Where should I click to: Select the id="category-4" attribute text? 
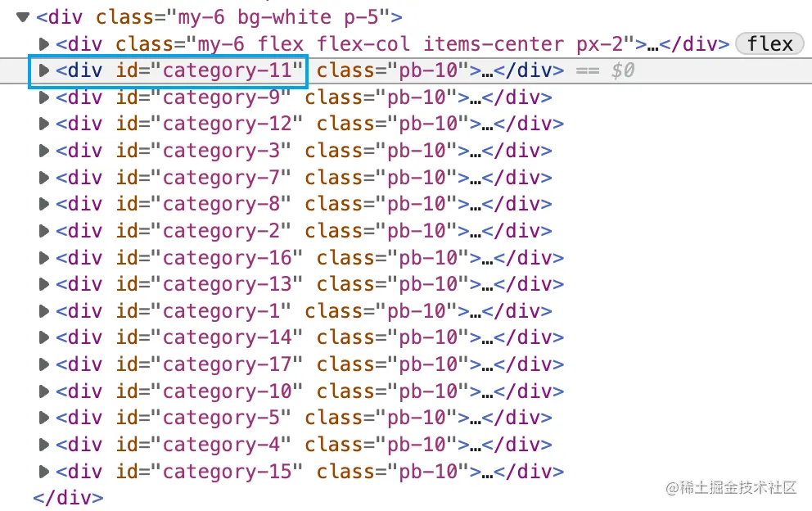point(203,445)
